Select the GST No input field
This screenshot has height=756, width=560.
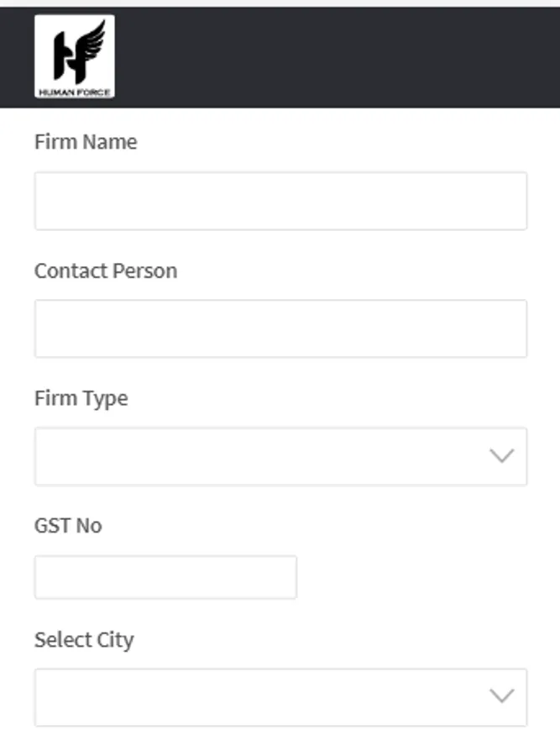pos(165,577)
